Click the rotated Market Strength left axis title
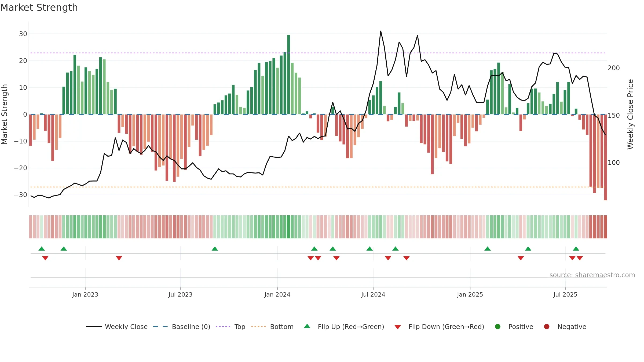The height and width of the screenshot is (362, 644). point(5,114)
